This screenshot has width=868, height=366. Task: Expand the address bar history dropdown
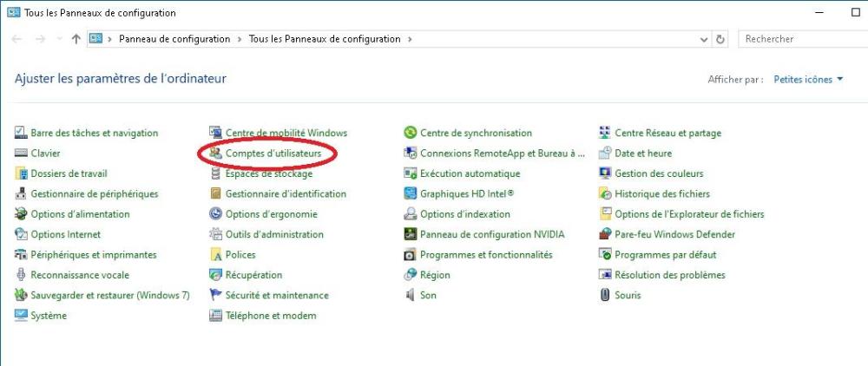coord(704,39)
